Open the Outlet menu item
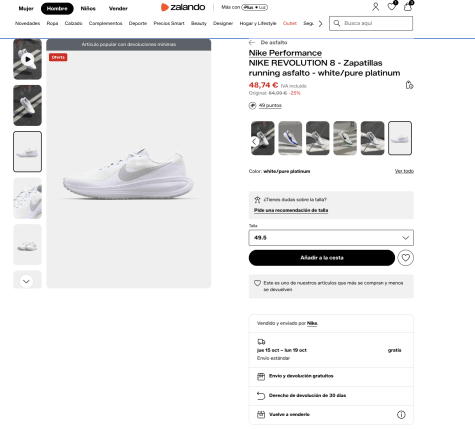This screenshot has width=475, height=429. coord(290,23)
